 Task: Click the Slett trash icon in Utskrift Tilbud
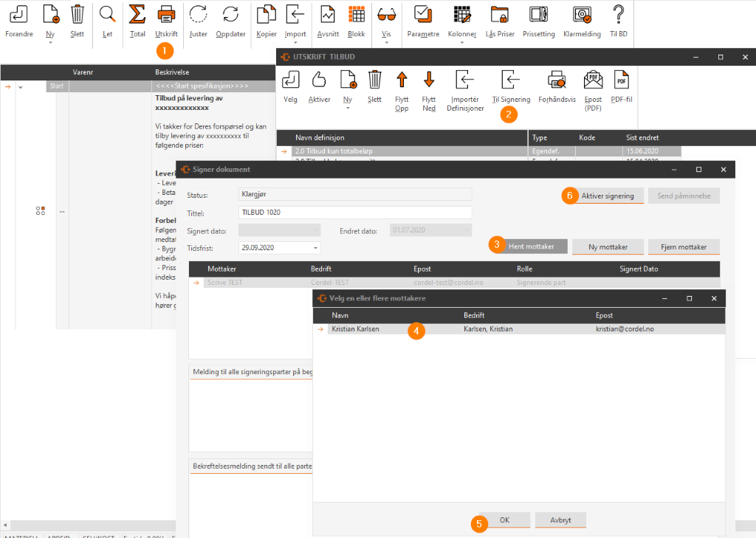(x=374, y=80)
